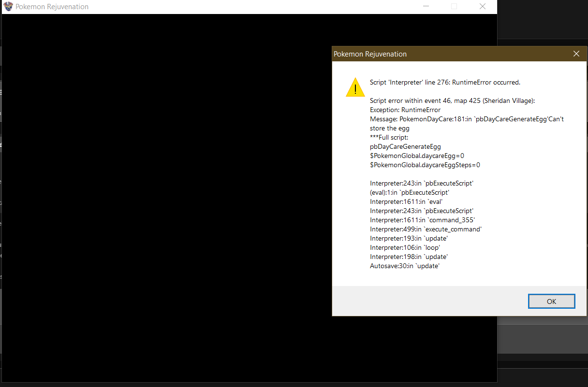Click the "Script error within event 46" line
Viewport: 588px width, 387px height.
(x=452, y=100)
